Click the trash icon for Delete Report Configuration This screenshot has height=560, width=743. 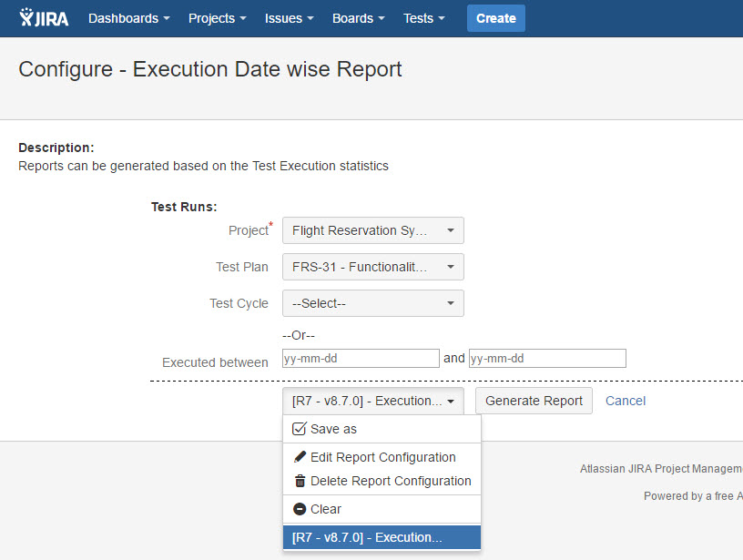tap(299, 481)
